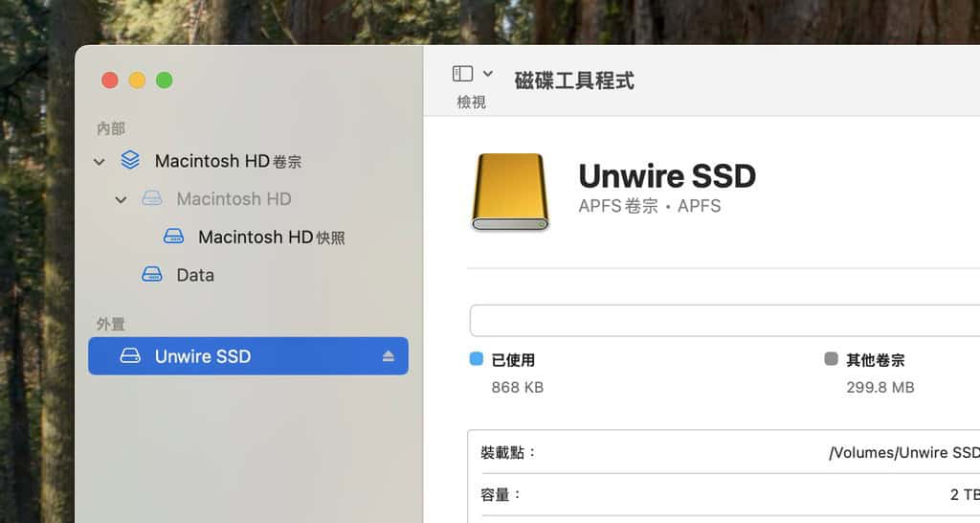Select the Data volume label
980x523 pixels.
[x=195, y=275]
